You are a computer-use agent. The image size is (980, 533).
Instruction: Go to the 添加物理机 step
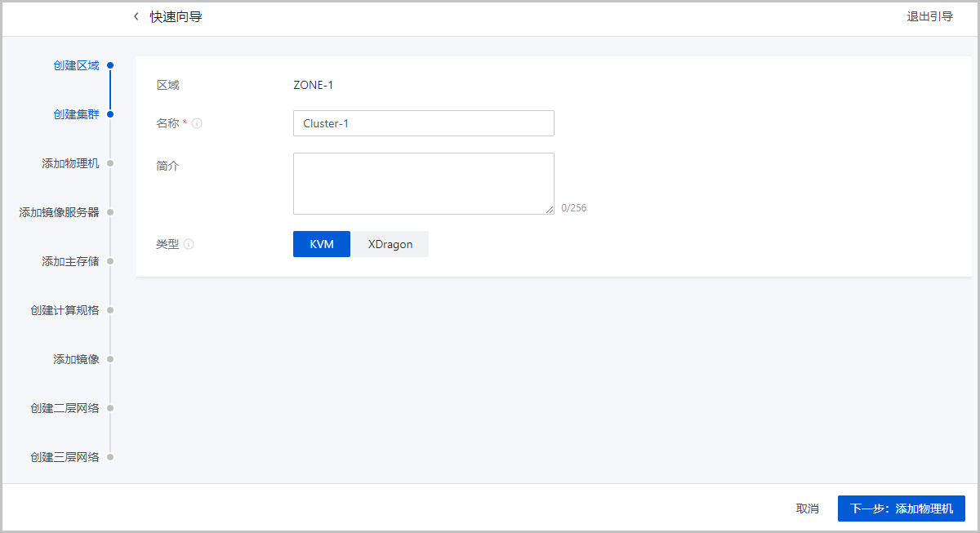click(x=70, y=163)
